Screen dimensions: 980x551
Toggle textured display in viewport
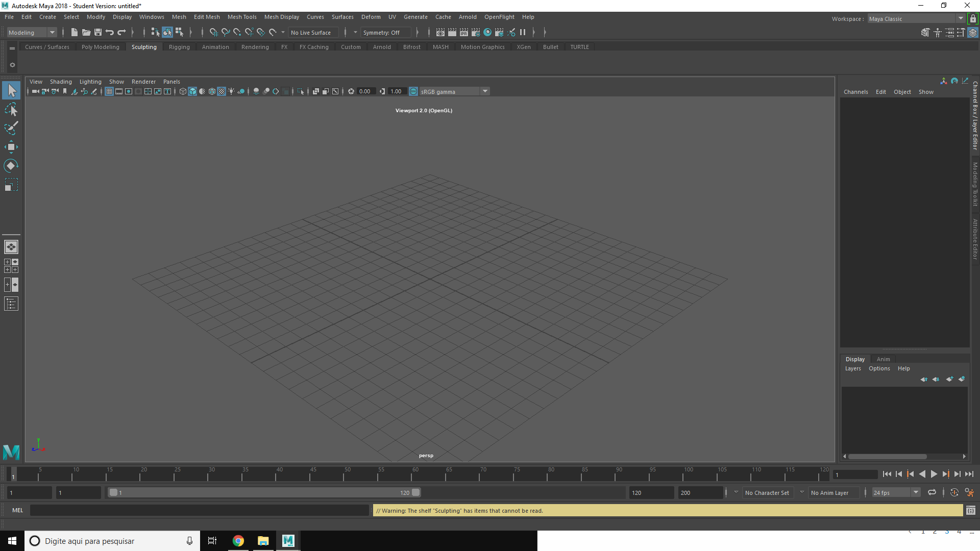[222, 91]
